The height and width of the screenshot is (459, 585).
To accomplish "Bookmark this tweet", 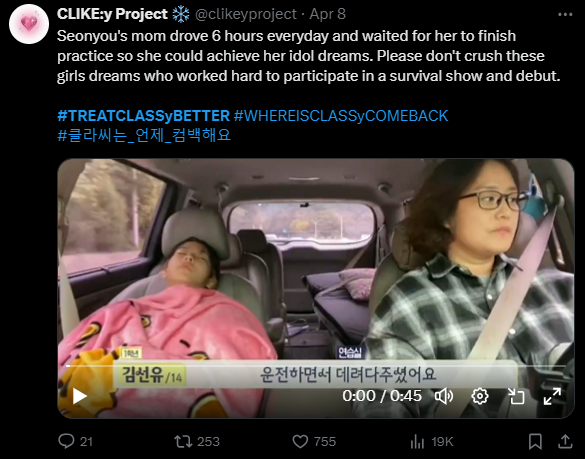I will click(x=535, y=441).
